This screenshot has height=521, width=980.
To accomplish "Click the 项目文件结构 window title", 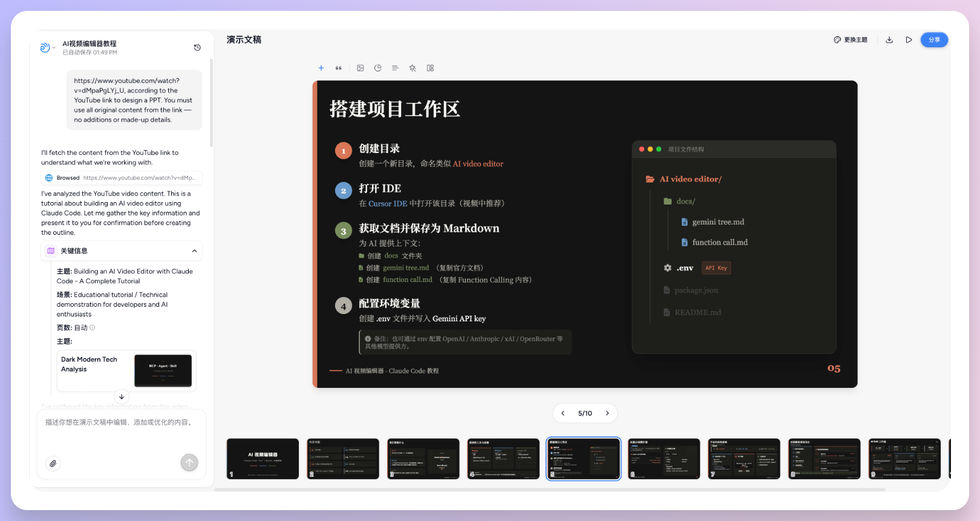I will tap(686, 149).
